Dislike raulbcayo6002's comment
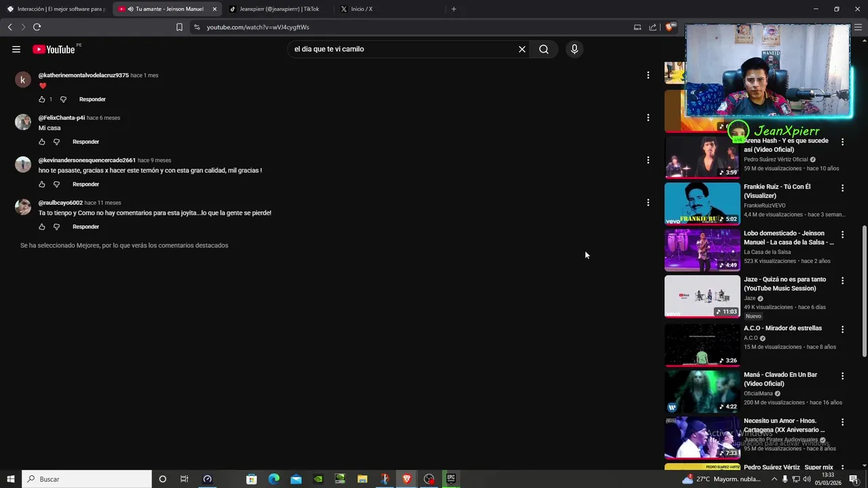This screenshot has height=488, width=868. point(56,226)
